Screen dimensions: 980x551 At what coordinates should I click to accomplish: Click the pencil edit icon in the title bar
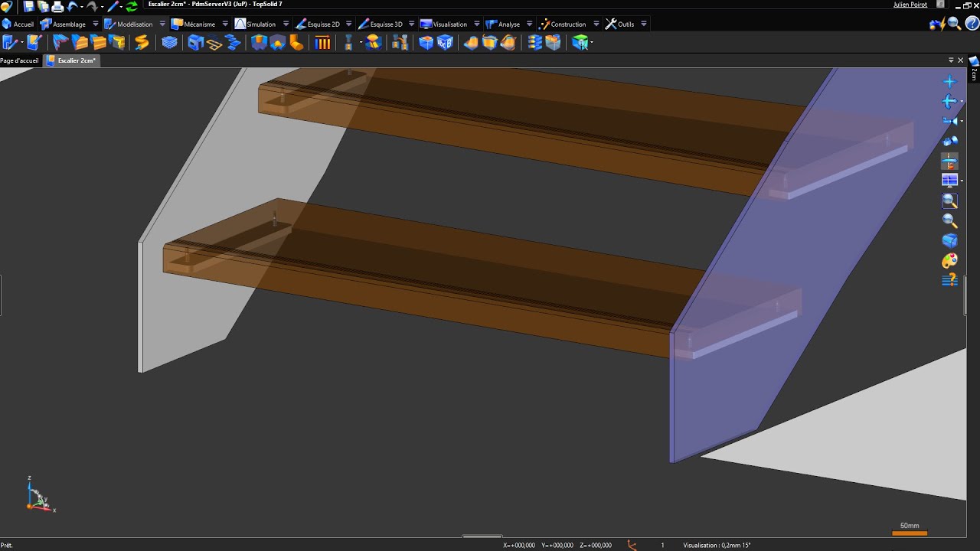pyautogui.click(x=113, y=6)
